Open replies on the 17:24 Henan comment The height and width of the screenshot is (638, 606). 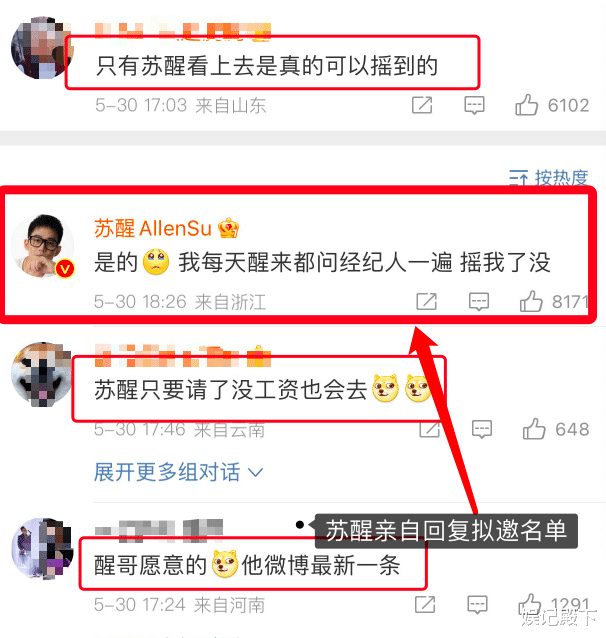[477, 605]
